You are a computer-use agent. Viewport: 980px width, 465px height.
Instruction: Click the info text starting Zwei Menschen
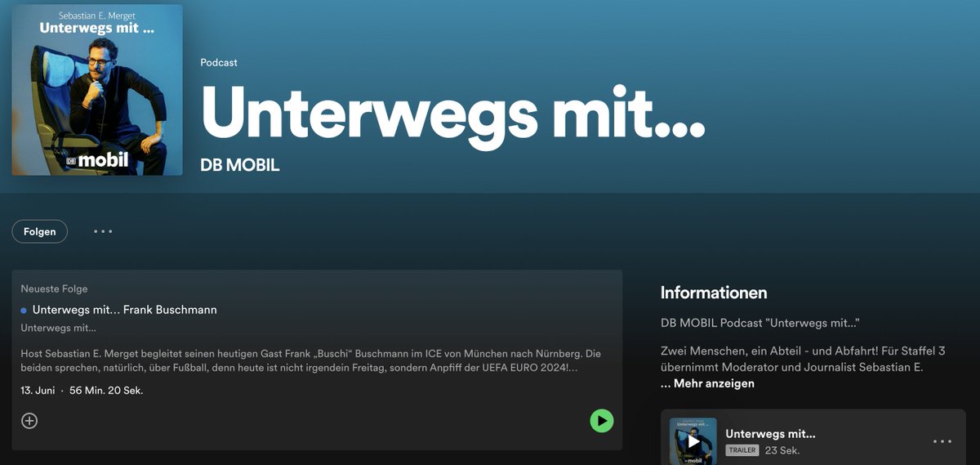pos(803,359)
